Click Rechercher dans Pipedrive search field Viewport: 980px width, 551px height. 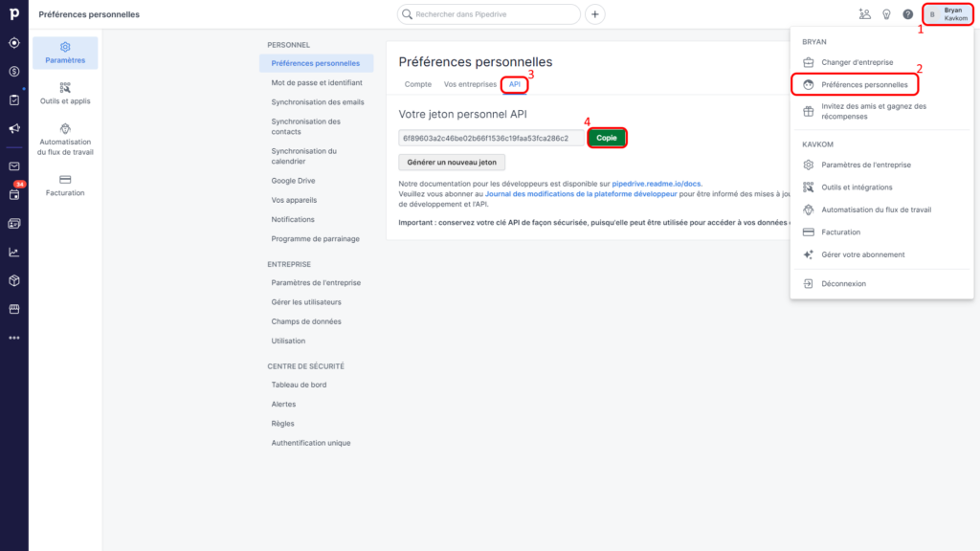(489, 14)
